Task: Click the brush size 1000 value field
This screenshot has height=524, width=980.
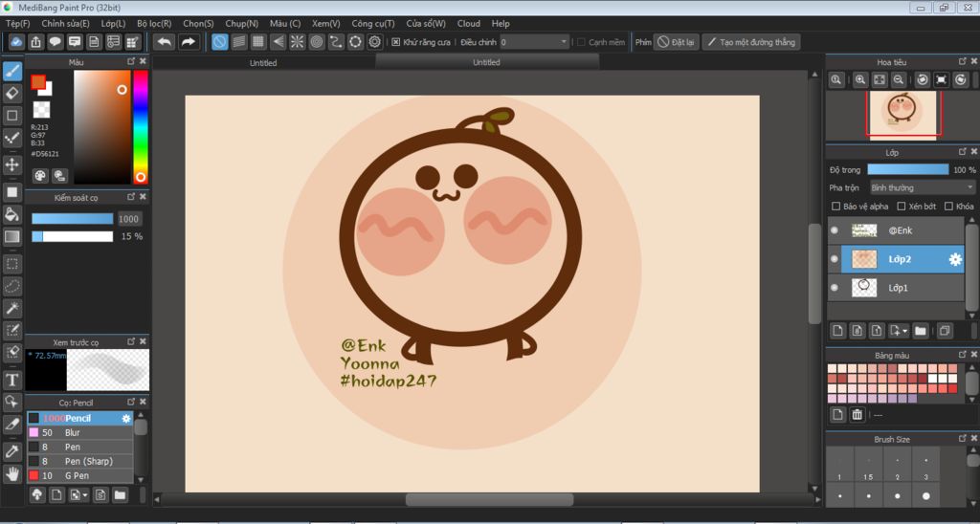Action: click(129, 219)
